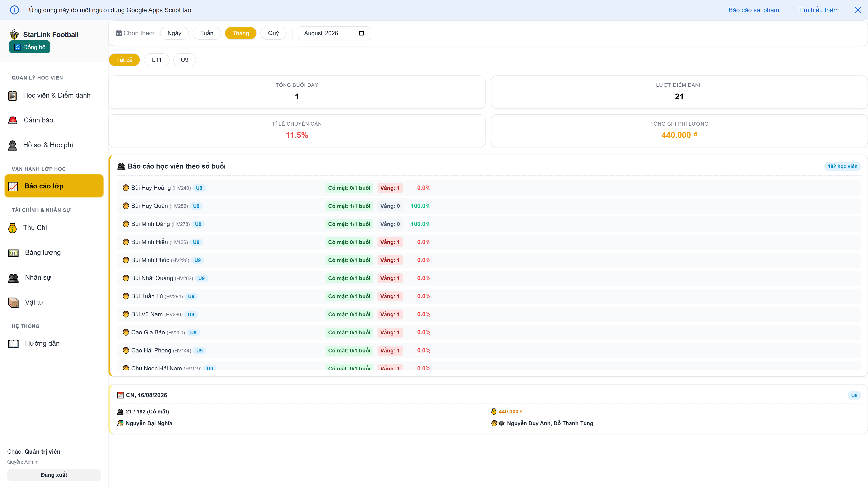
Task: Open the Nhân sự section
Action: (x=54, y=278)
